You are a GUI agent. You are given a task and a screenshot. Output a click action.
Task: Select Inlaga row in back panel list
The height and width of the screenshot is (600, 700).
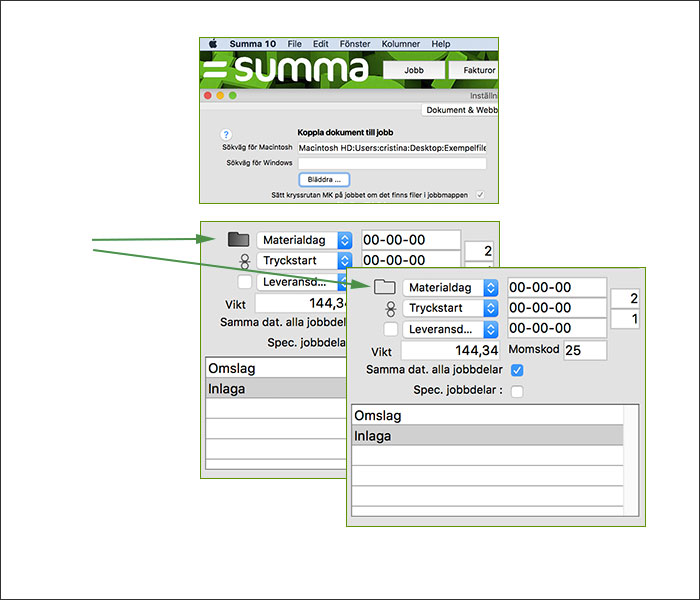276,389
